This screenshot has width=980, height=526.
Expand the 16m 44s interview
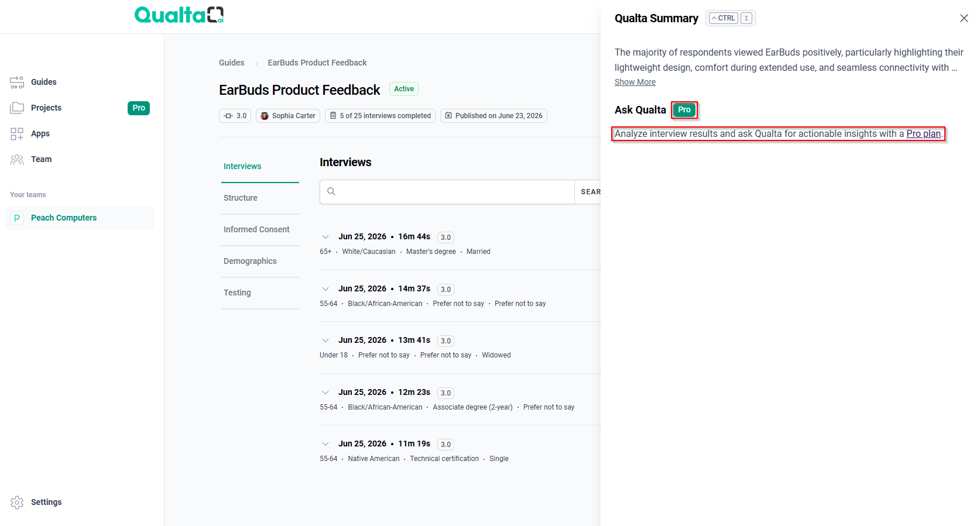(x=325, y=237)
